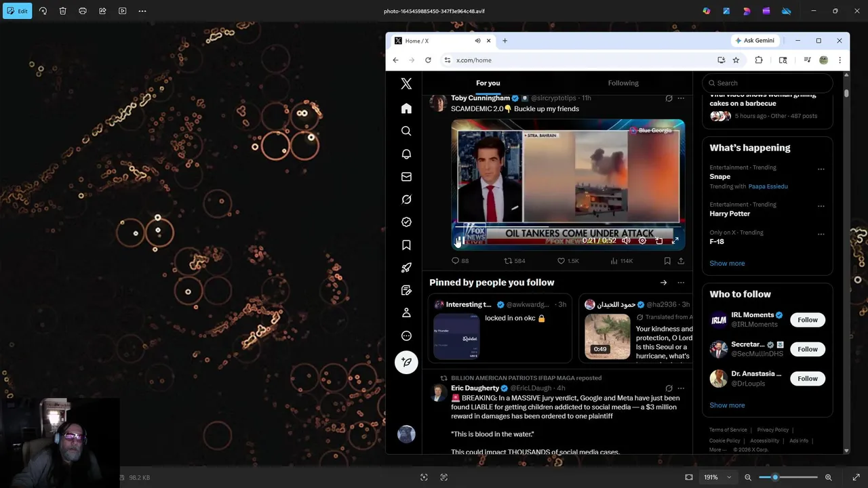Open more options on Eric Daugherty post
The height and width of the screenshot is (488, 868).
681,388
